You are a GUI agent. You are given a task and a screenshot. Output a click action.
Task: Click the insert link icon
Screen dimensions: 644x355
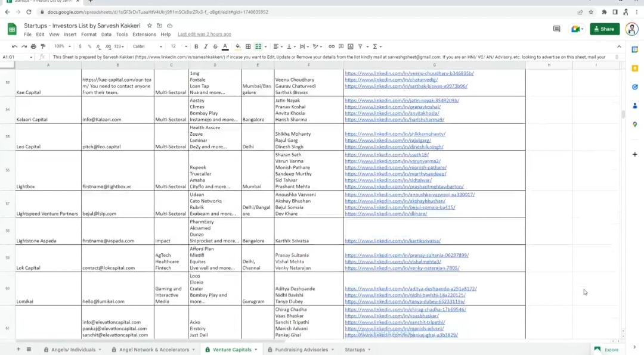[332, 46]
